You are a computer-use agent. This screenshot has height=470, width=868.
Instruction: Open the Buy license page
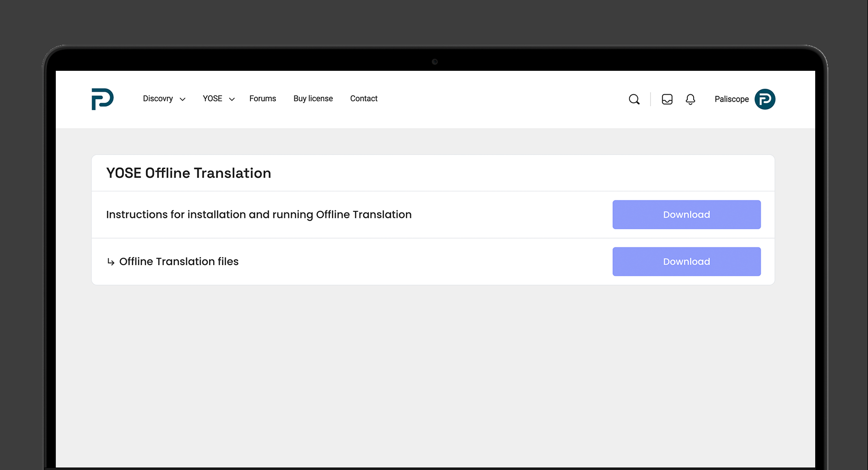pos(313,99)
